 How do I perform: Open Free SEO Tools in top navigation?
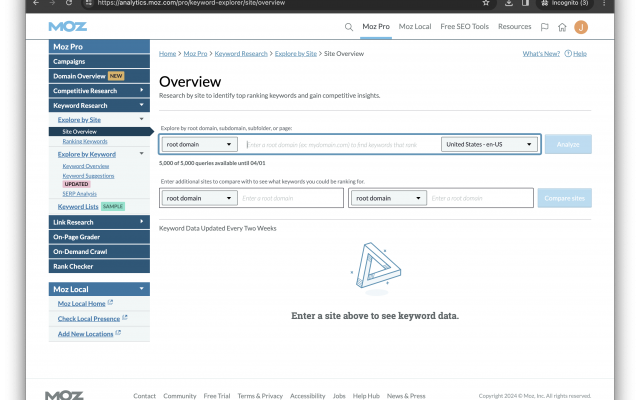click(464, 27)
